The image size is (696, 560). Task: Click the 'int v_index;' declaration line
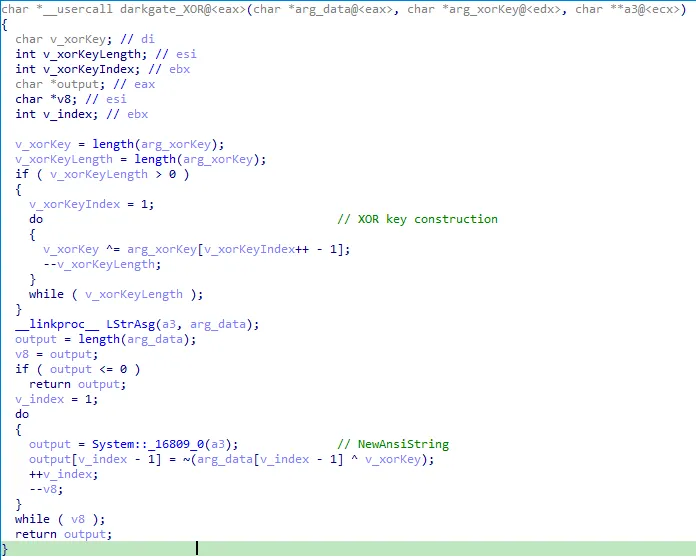coord(82,114)
